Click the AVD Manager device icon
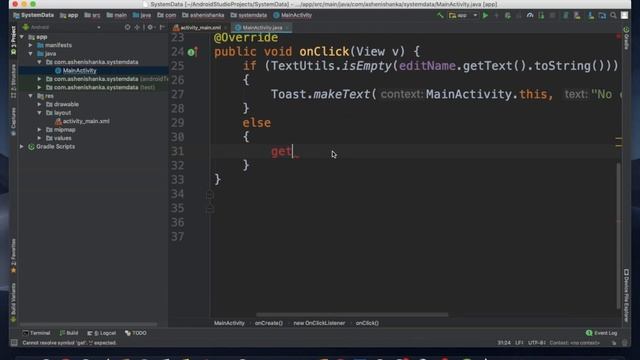Viewport: 640px width, 360px height. click(x=578, y=16)
